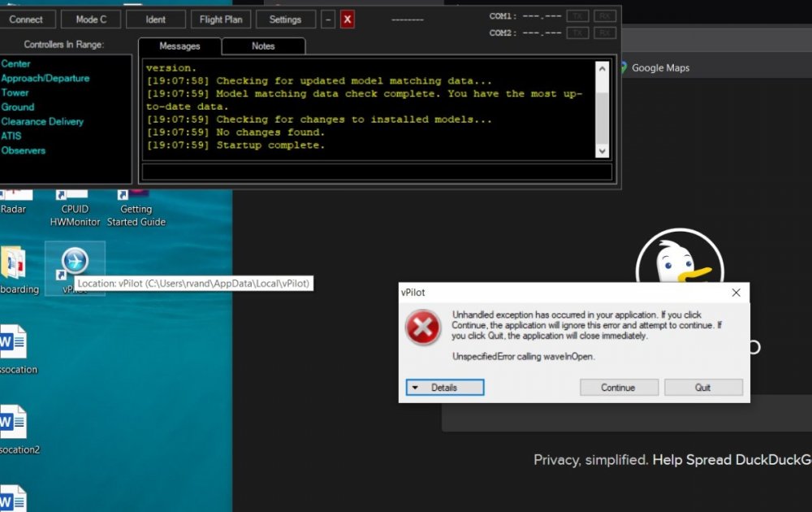Click the command input field below the messages

(376, 171)
